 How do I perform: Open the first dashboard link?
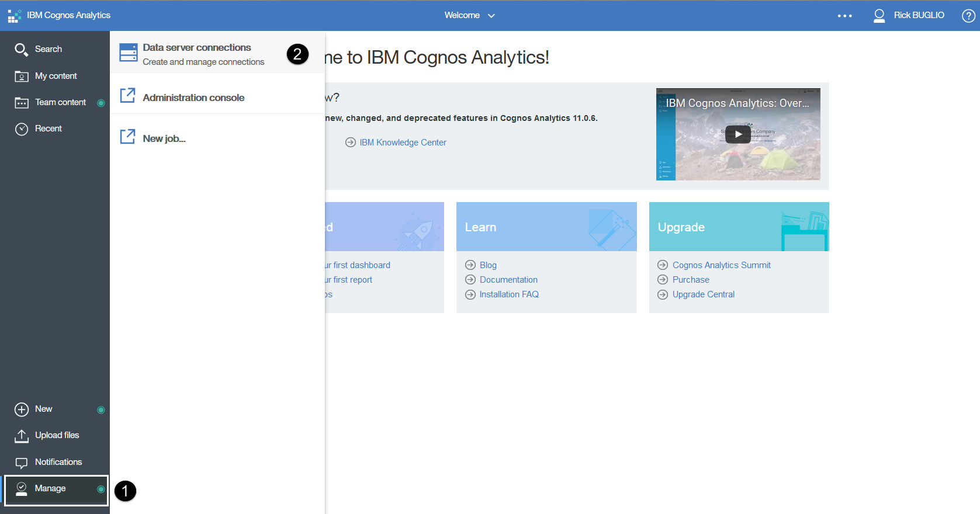[358, 265]
